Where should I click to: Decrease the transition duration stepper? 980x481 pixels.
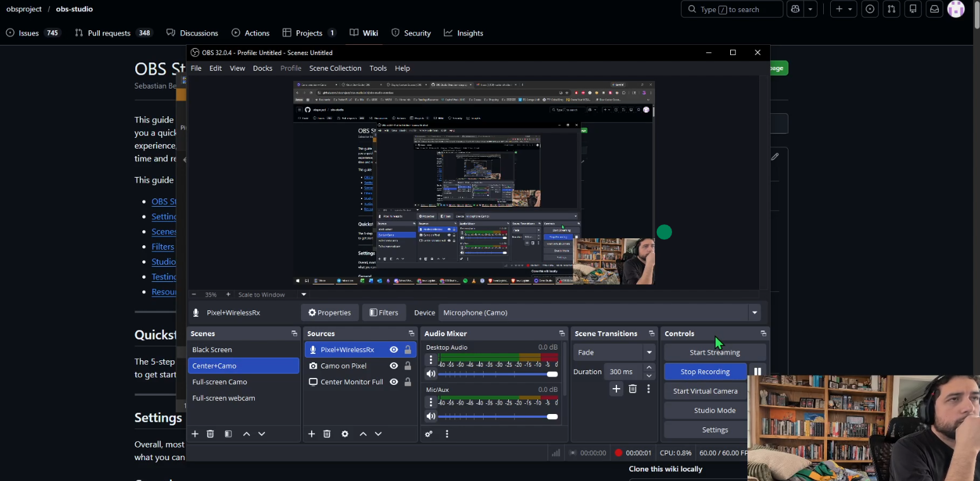649,375
